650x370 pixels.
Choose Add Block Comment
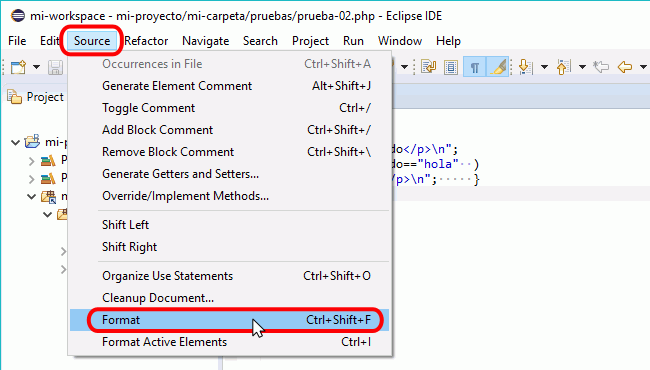[229, 130]
